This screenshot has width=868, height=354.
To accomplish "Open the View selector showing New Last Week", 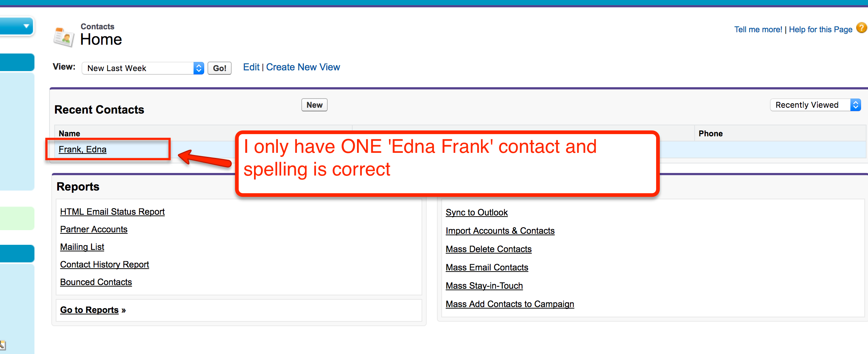I will click(x=143, y=68).
